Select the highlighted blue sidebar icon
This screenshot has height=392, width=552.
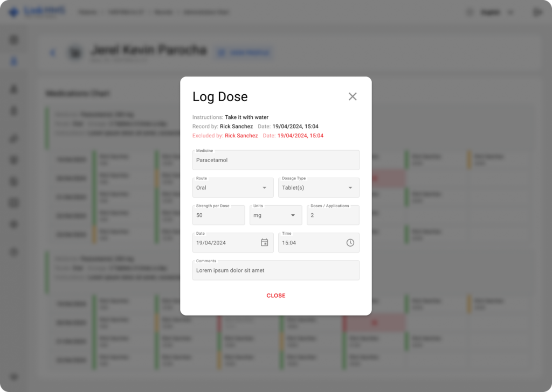click(15, 61)
